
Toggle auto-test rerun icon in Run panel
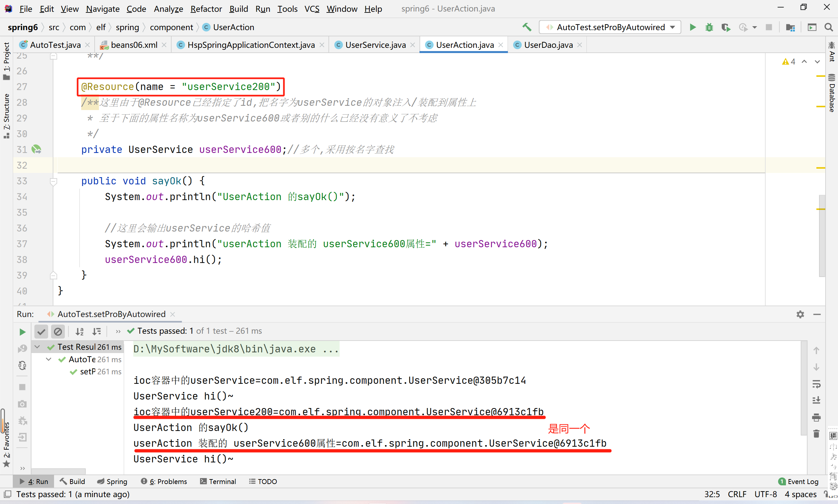(22, 365)
